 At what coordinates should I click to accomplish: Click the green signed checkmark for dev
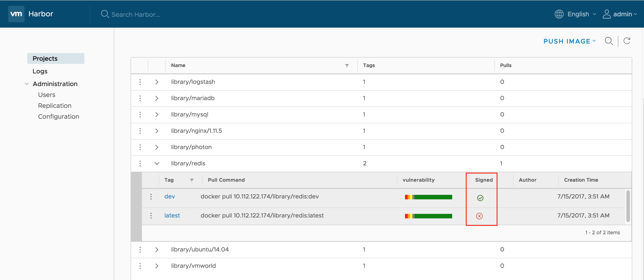tap(480, 198)
